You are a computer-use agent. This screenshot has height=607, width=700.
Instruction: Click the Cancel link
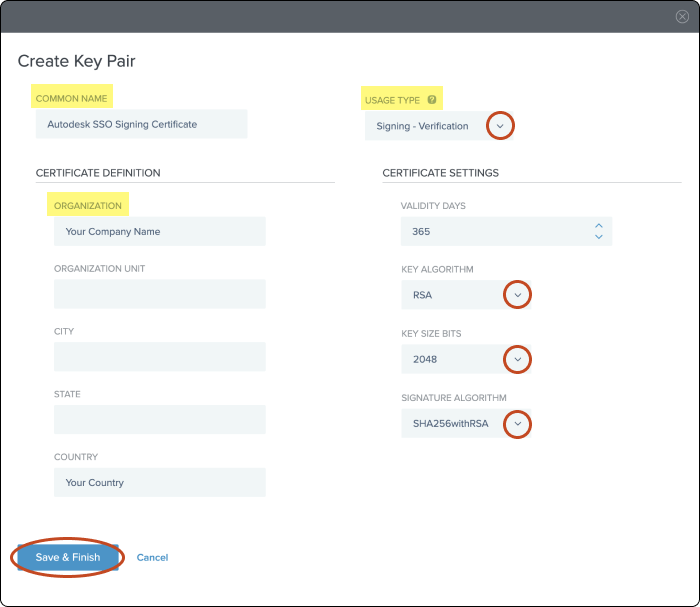[152, 557]
